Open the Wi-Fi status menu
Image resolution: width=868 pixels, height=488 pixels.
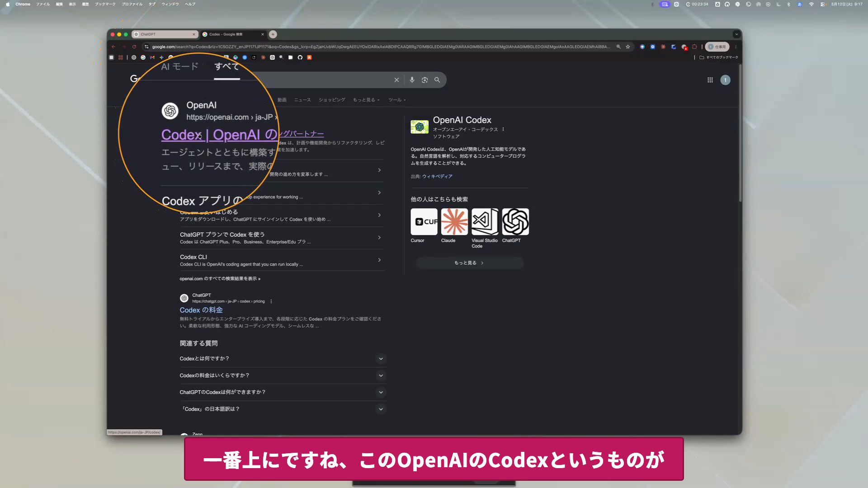click(811, 4)
